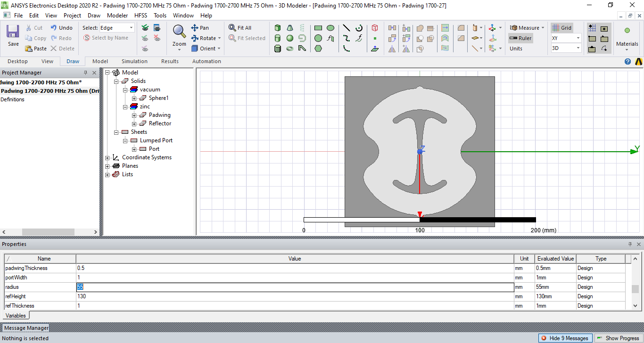This screenshot has width=644, height=343.
Task: Click the Pan view tool
Action: click(x=200, y=28)
